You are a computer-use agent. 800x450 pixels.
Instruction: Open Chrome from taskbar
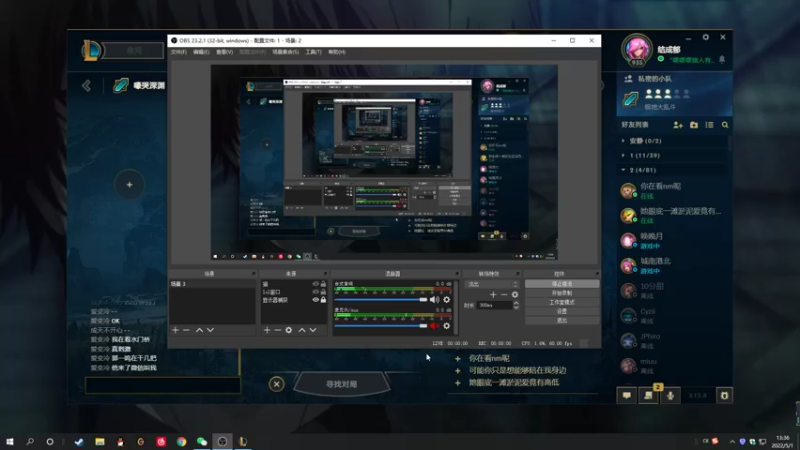(x=182, y=441)
